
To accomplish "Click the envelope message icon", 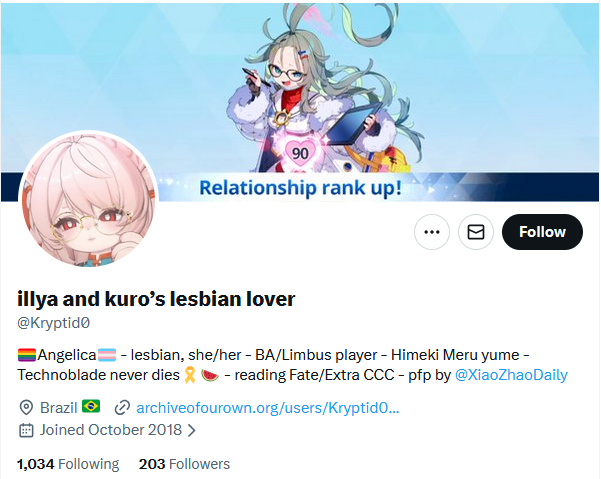I will 476,232.
